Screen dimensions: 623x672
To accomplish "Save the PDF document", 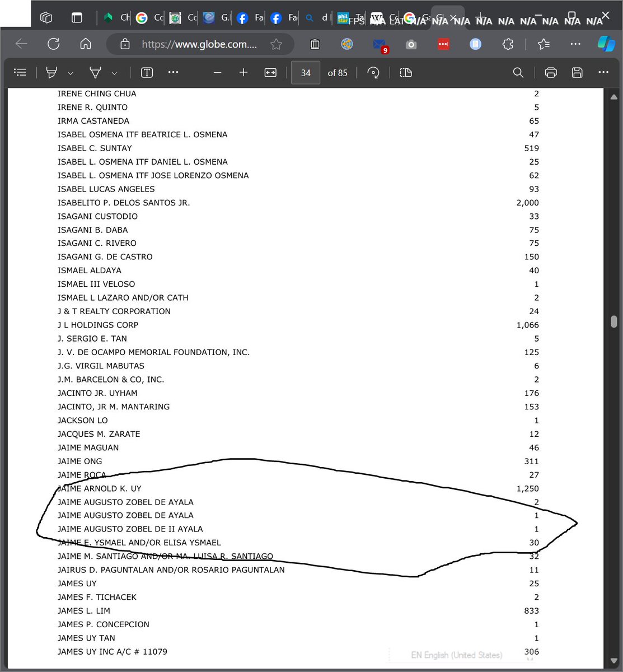I will click(x=577, y=72).
